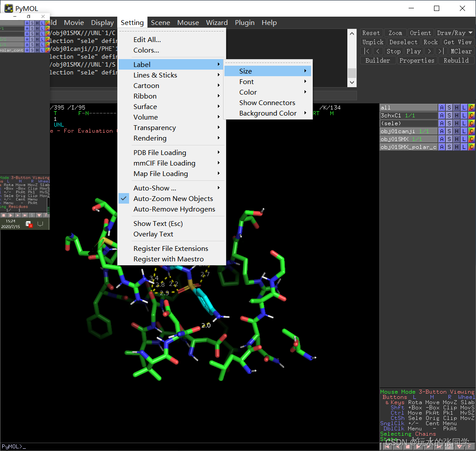
Task: Open the Builder panel
Action: 378,60
